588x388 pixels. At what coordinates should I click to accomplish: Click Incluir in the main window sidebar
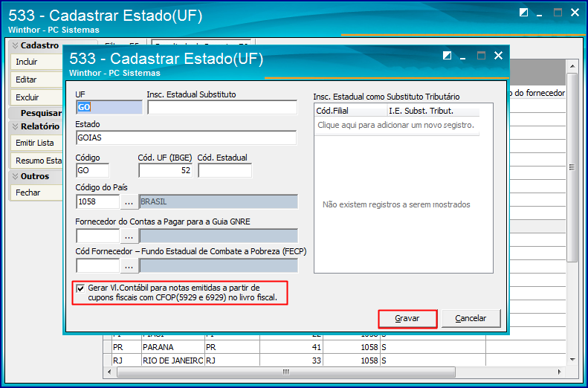tap(36, 62)
